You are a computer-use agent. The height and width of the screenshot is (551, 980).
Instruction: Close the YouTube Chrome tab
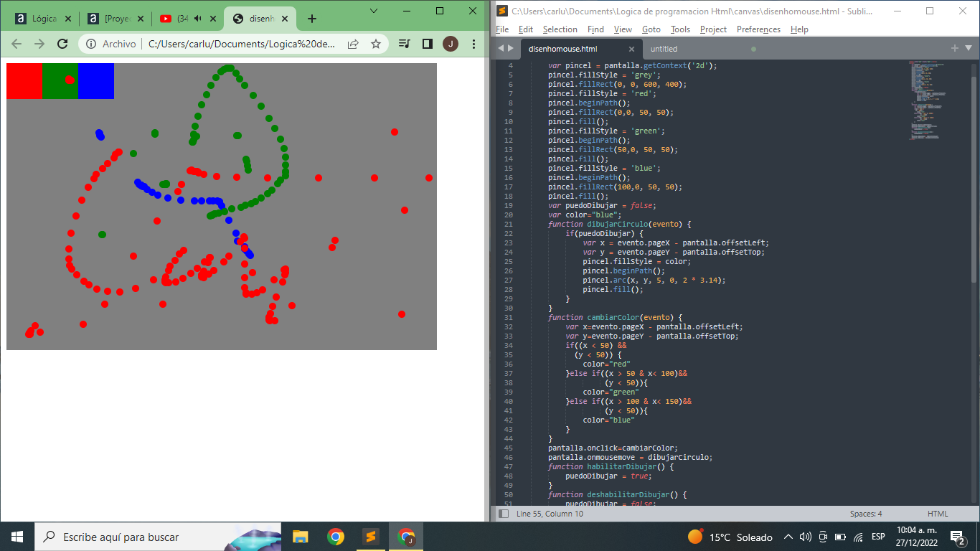coord(212,19)
